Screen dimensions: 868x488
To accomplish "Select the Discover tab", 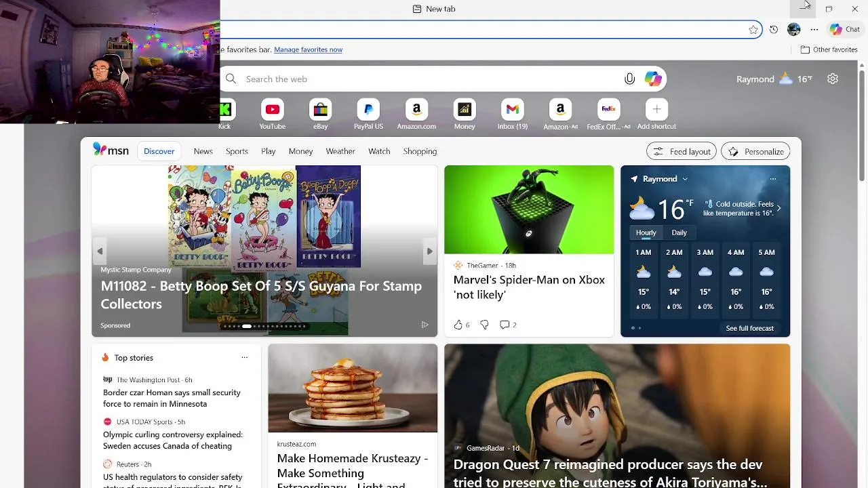I will (159, 151).
